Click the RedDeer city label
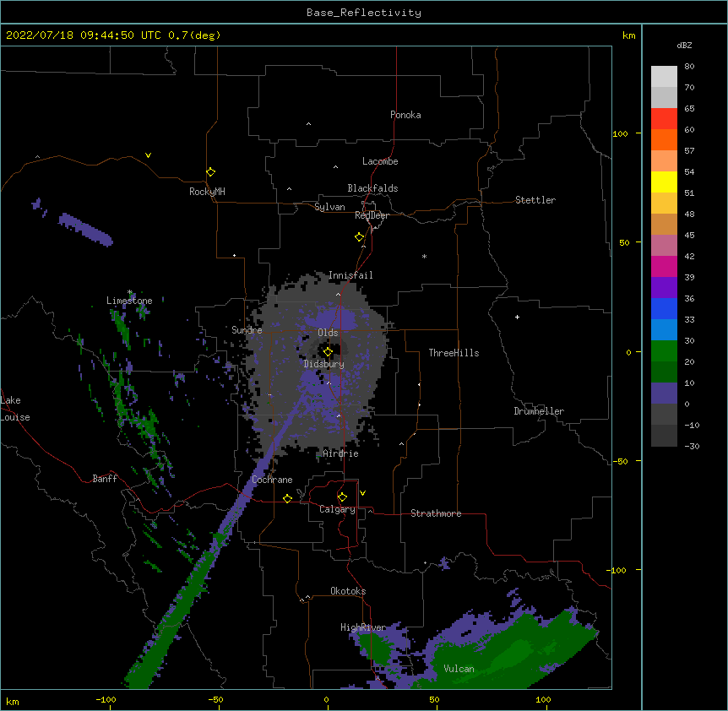The height and width of the screenshot is (711, 728). click(372, 215)
